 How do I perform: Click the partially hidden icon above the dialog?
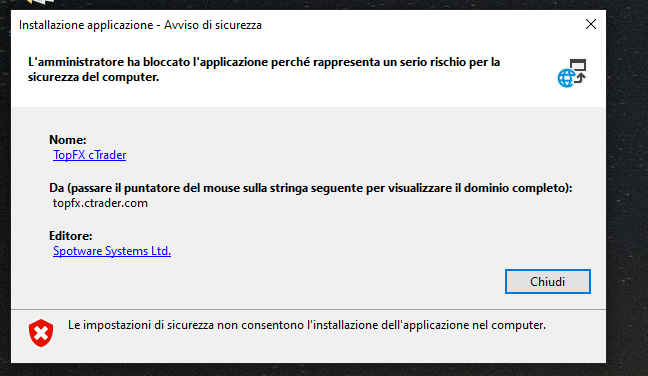(40, 2)
